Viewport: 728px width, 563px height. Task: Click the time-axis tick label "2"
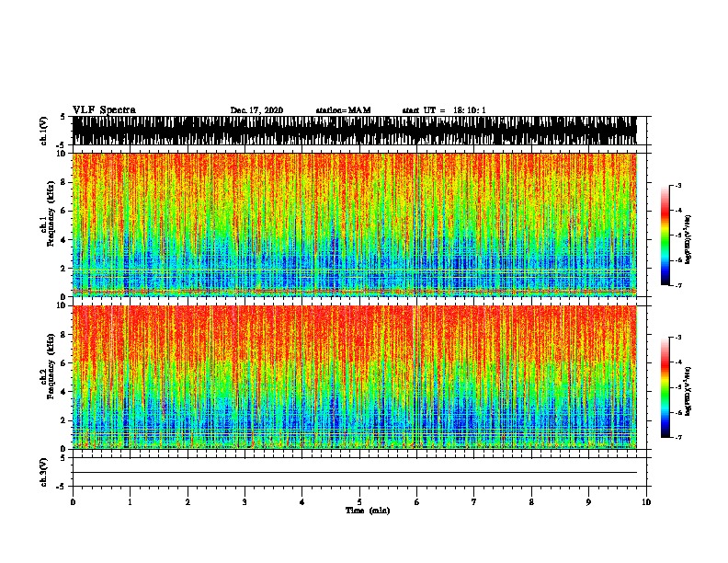point(188,502)
